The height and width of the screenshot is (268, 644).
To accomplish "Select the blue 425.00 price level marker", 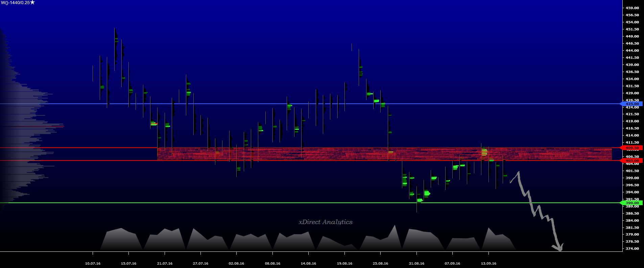I will coord(631,104).
